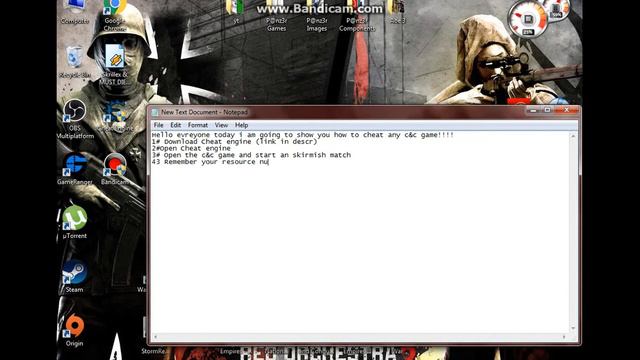Open the Help menu in Notepad

(241, 125)
